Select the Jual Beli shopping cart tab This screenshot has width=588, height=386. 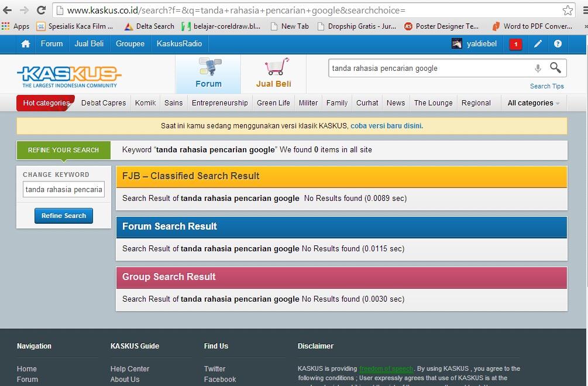[274, 74]
